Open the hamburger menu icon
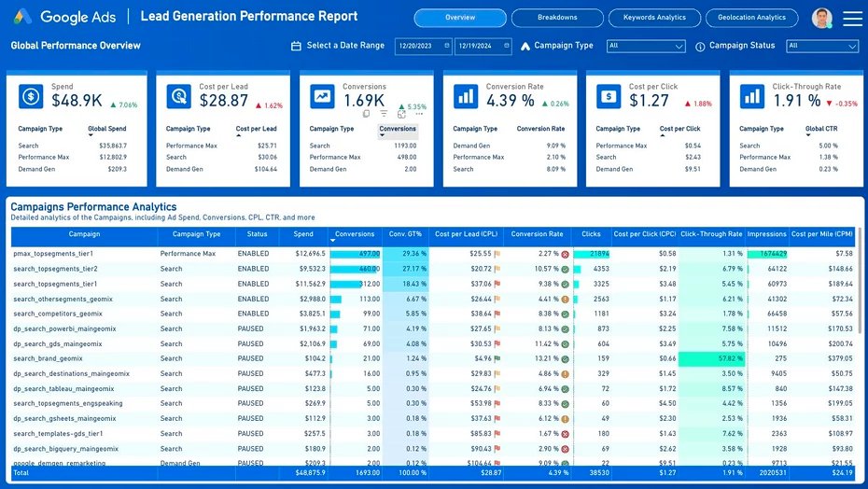Viewport: 868px width, 489px height. click(x=852, y=19)
